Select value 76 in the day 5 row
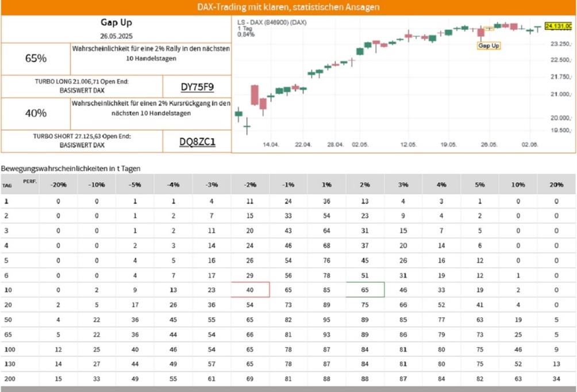Screen dimensions: 577x392 pos(327,260)
